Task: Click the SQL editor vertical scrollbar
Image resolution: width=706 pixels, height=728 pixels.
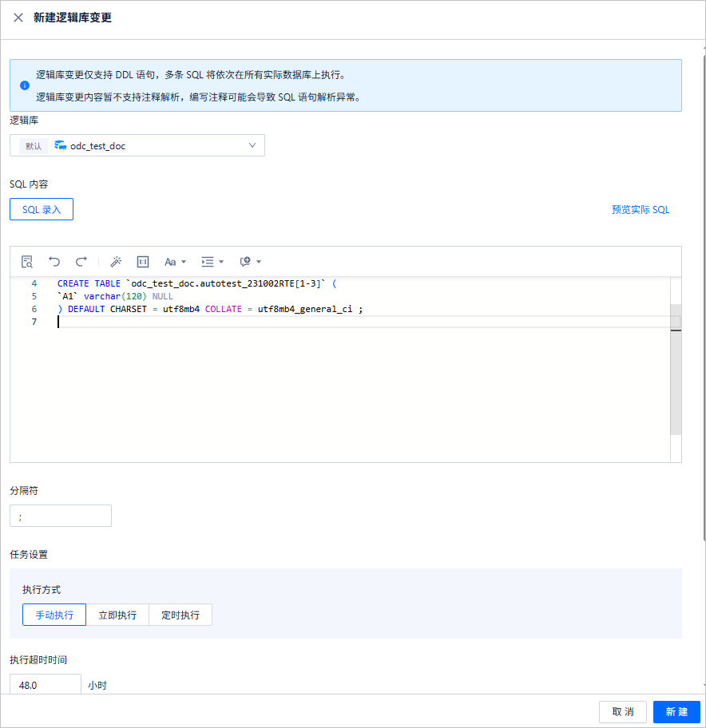Action: pyautogui.click(x=676, y=370)
